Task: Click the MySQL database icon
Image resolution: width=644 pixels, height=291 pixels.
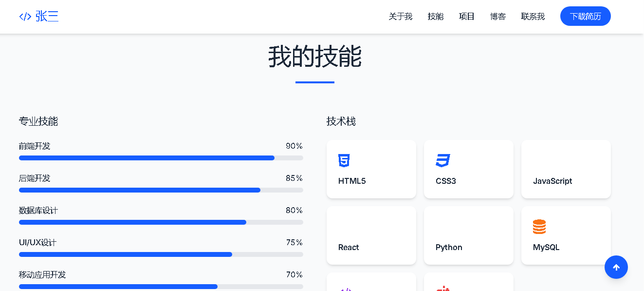Action: (539, 227)
